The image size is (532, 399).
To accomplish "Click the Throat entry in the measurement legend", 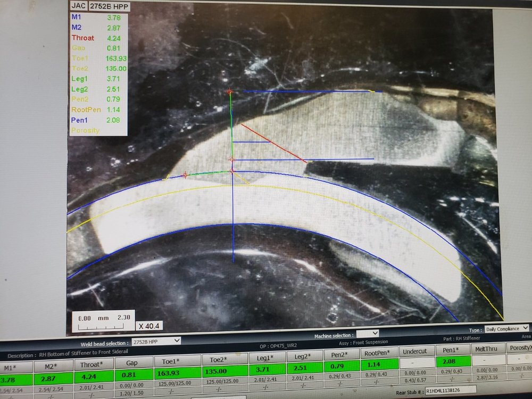I will 82,38.
